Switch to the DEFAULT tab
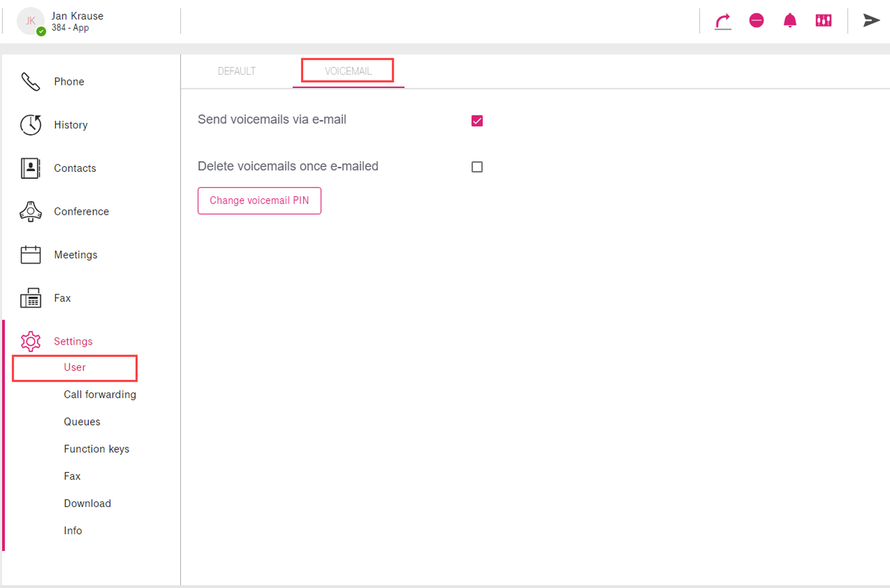Image resolution: width=890 pixels, height=588 pixels. coord(236,71)
